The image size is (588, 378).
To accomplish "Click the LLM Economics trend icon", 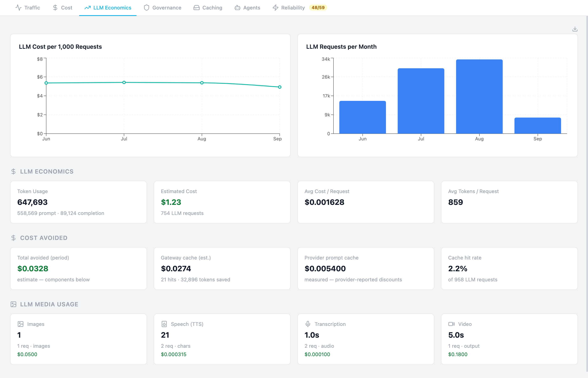I will point(88,8).
